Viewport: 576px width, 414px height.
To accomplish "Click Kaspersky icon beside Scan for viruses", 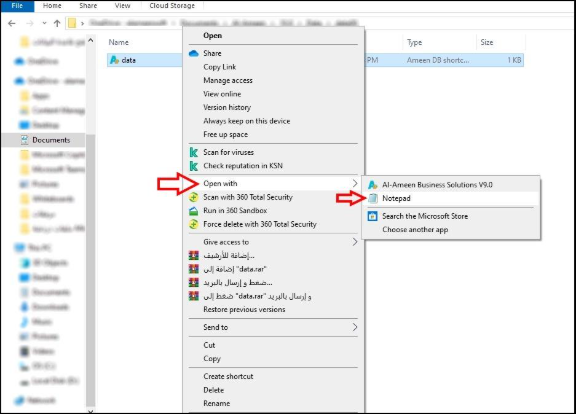I will (x=194, y=152).
